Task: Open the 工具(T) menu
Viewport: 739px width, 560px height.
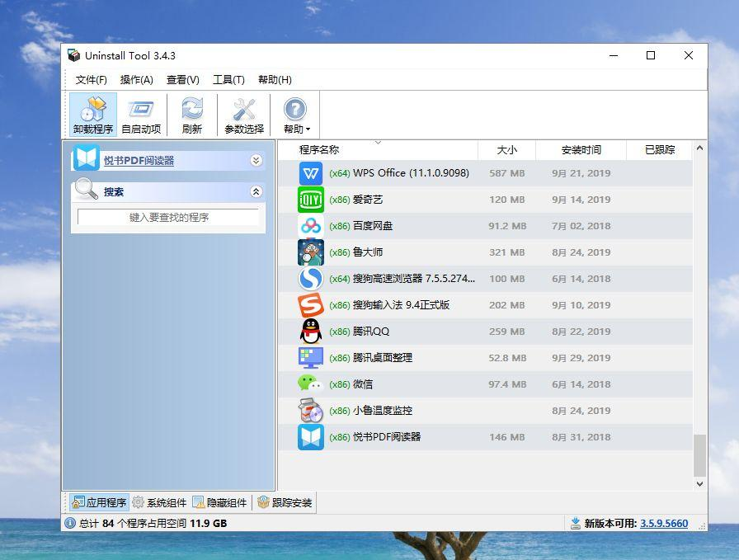Action: click(228, 80)
